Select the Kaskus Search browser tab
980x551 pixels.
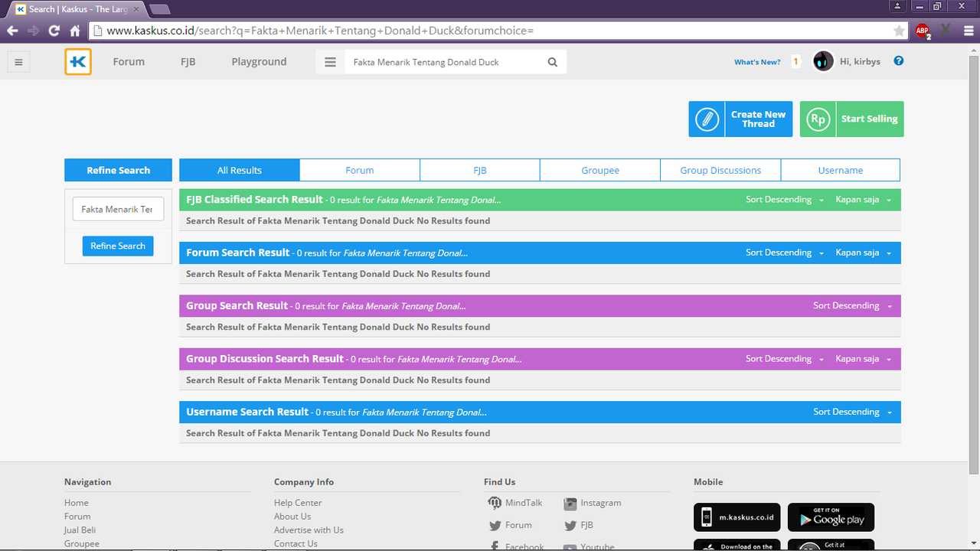[77, 9]
